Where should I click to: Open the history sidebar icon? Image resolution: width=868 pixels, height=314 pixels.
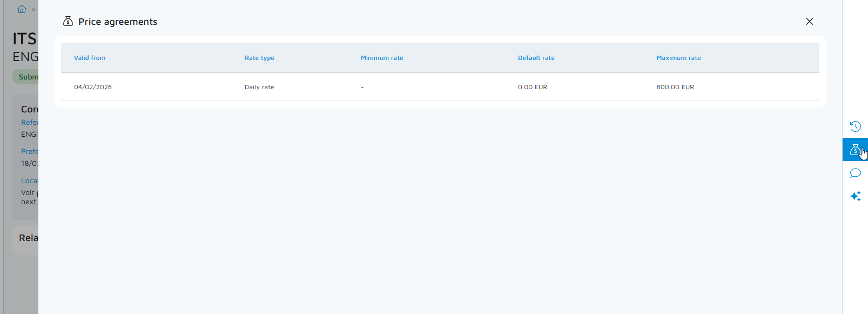tap(855, 126)
